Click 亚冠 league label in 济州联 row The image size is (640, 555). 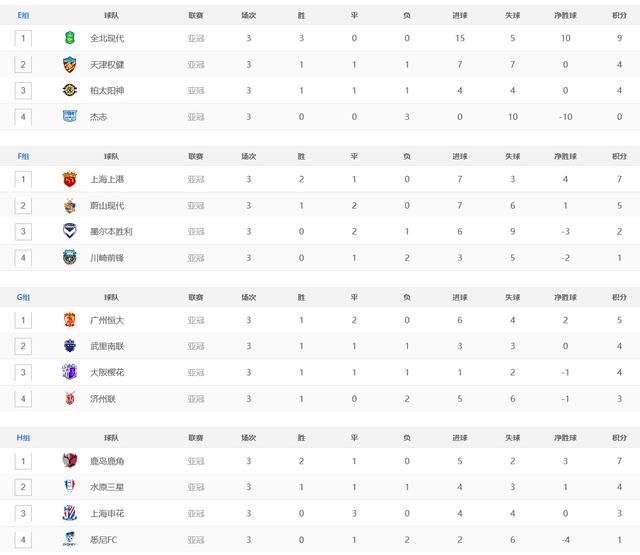196,398
